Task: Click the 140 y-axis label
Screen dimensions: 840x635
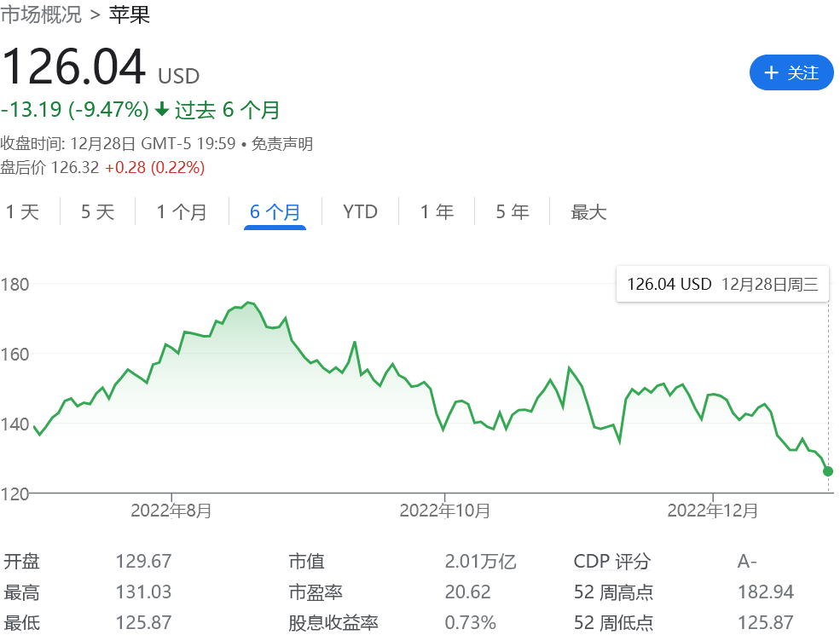Action: [14, 424]
